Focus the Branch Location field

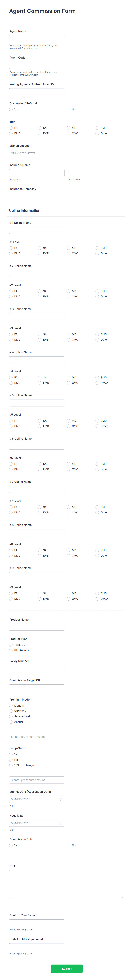pyautogui.click(x=36, y=153)
